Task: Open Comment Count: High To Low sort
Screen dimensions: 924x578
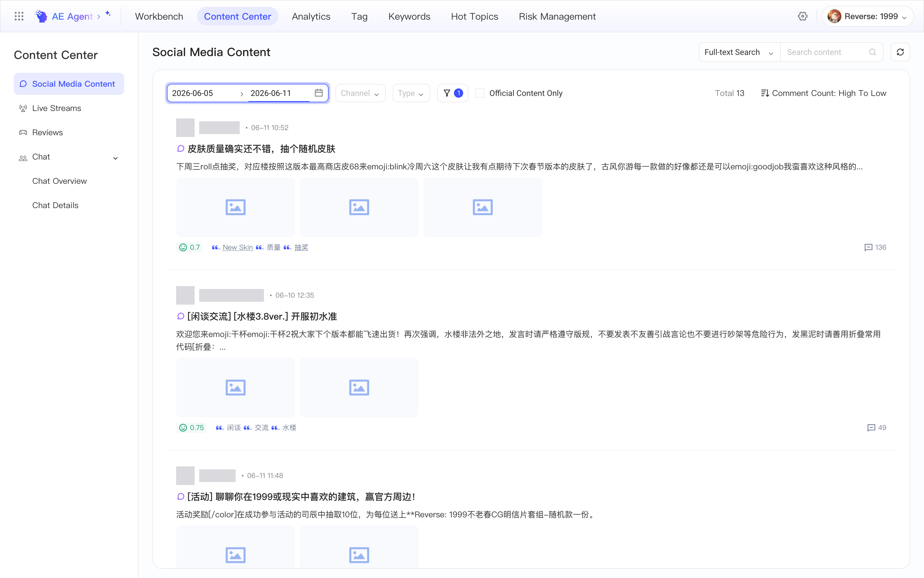Action: pos(824,93)
